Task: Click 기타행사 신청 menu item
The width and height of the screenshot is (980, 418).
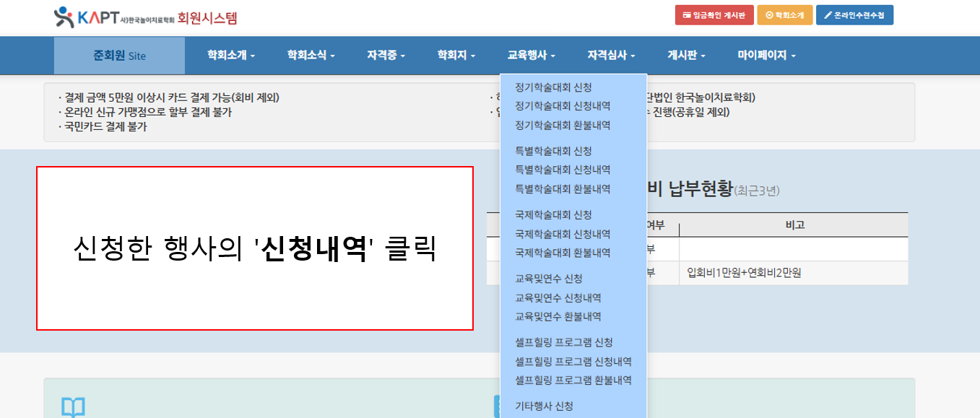Action: (544, 406)
